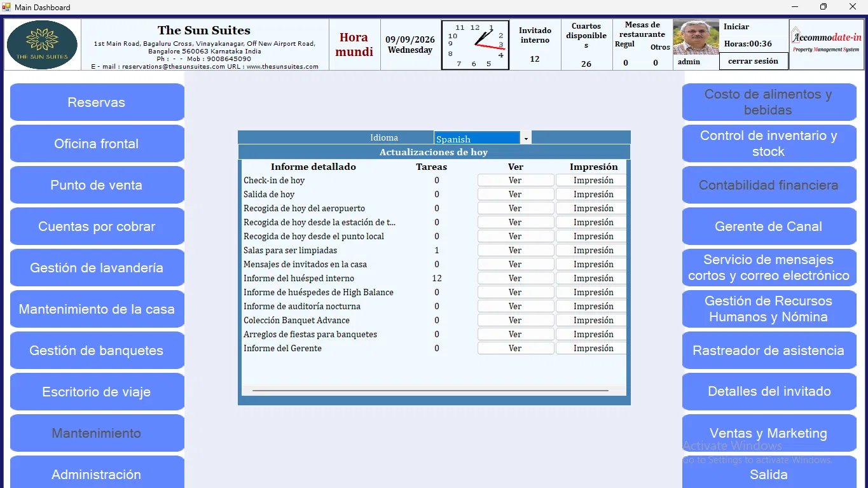The image size is (868, 488).
Task: Print Informe del huésped interno
Action: [591, 278]
